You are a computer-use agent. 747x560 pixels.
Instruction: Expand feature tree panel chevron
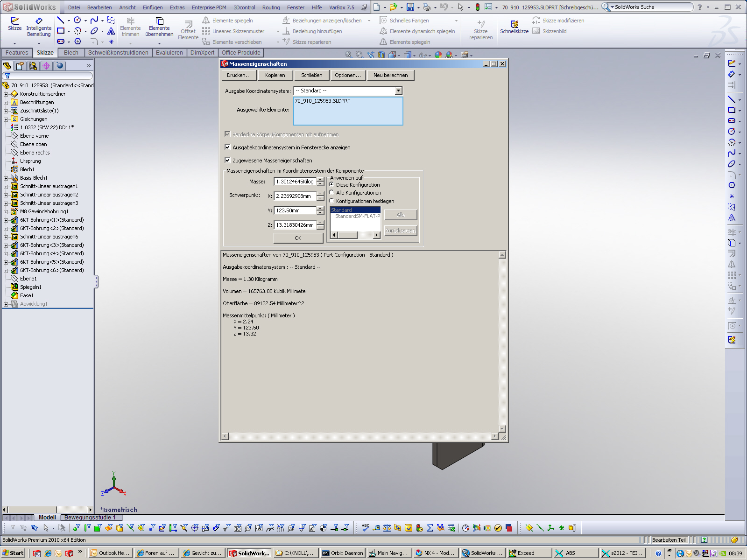coord(89,66)
